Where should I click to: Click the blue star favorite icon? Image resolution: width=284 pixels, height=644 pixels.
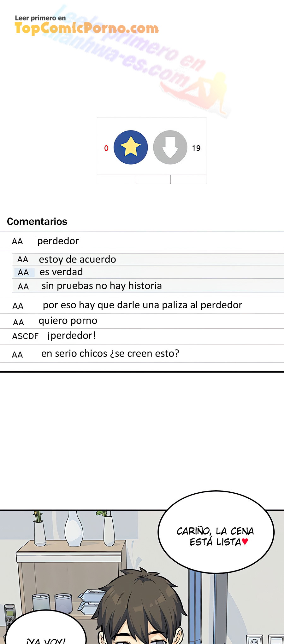131,147
